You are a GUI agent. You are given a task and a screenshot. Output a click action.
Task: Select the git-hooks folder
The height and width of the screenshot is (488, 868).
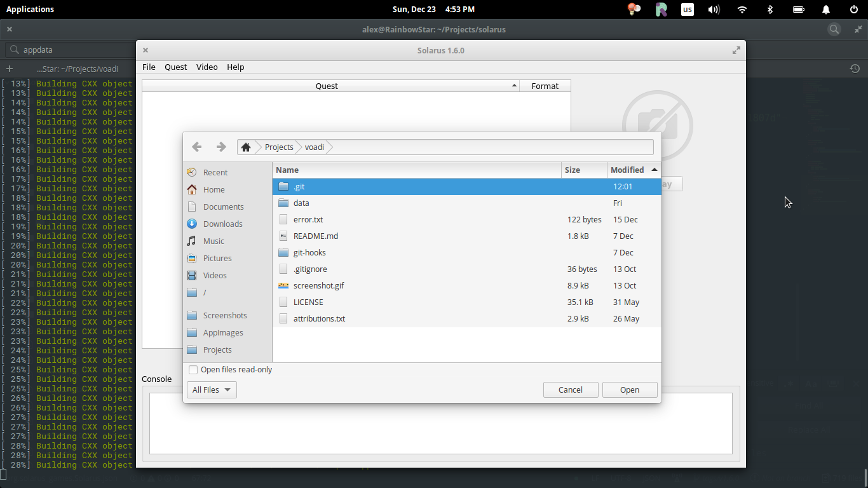point(467,253)
